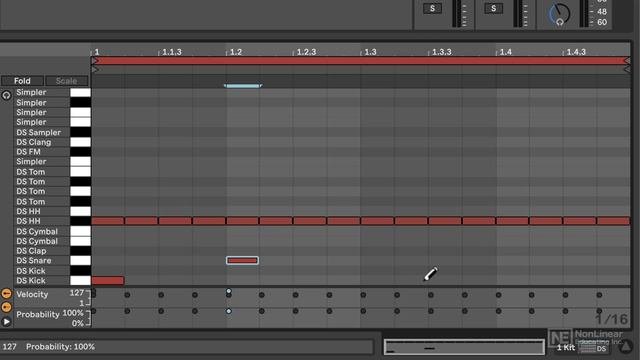The width and height of the screenshot is (640, 360).
Task: Click the 0% probability range value
Action: point(78,323)
